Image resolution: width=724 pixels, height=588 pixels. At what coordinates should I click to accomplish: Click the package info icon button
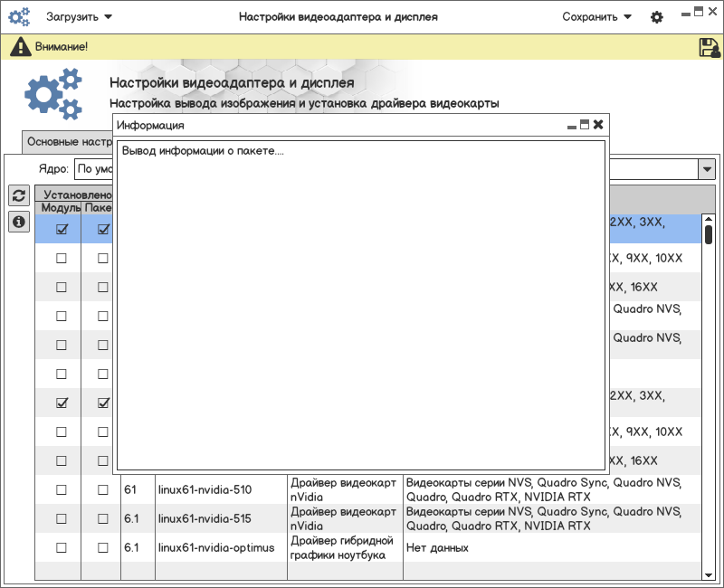18,221
